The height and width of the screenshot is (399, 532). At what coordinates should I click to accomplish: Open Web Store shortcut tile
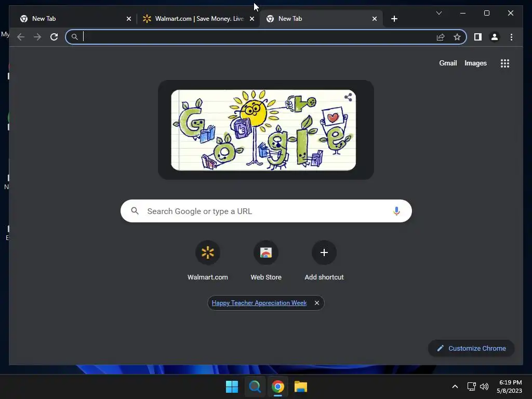[266, 261]
